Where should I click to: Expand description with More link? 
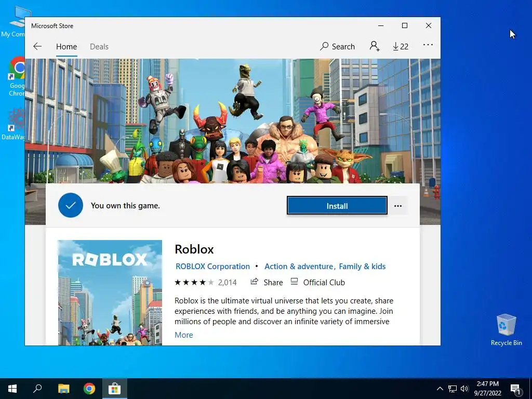(183, 335)
